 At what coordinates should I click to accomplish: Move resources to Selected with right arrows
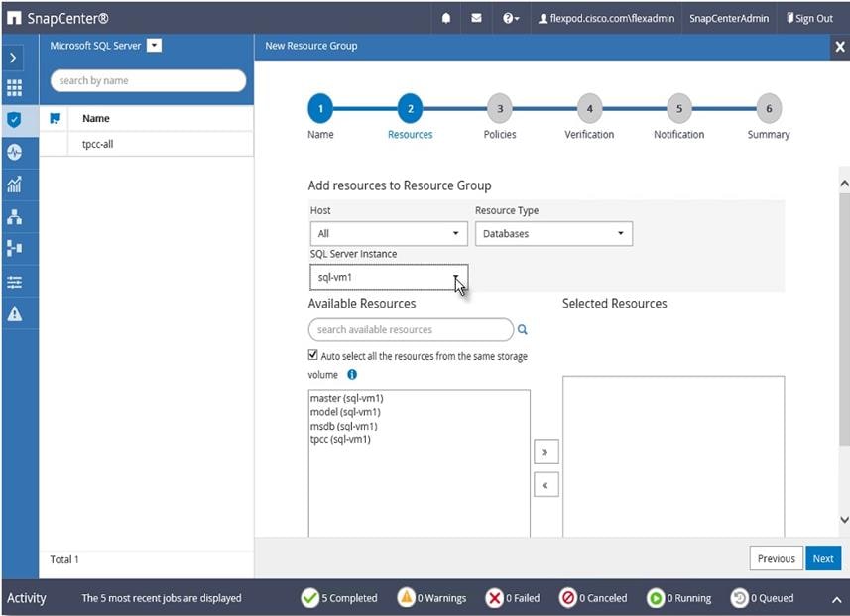tap(546, 452)
